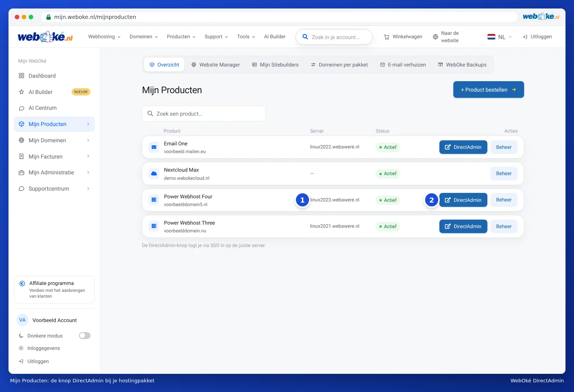Open DirectAdmin for Power Webhost Four
Image resolution: width=574 pixels, height=392 pixels.
click(463, 200)
